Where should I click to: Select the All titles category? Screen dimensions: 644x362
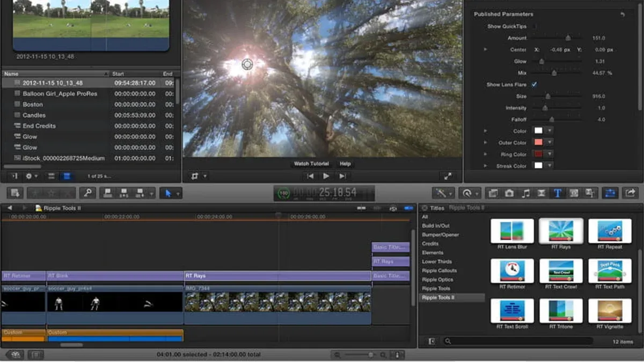pos(425,217)
